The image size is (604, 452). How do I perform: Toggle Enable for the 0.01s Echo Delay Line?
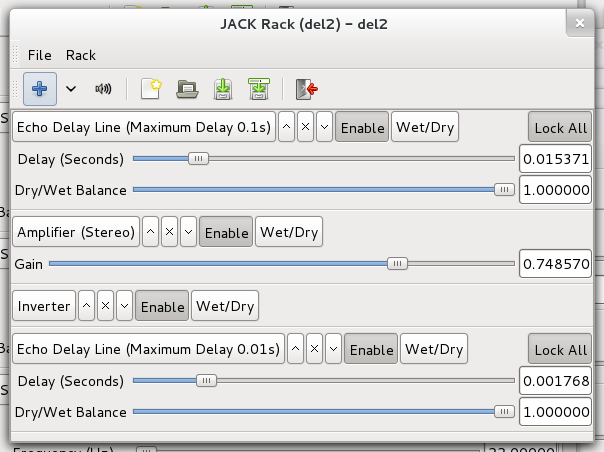pyautogui.click(x=371, y=349)
